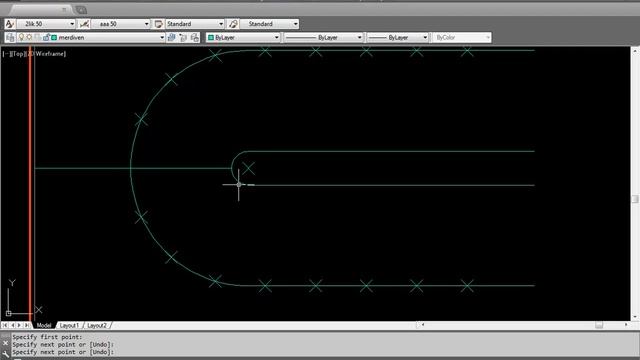Click the previous-tab navigation arrow

[12, 325]
